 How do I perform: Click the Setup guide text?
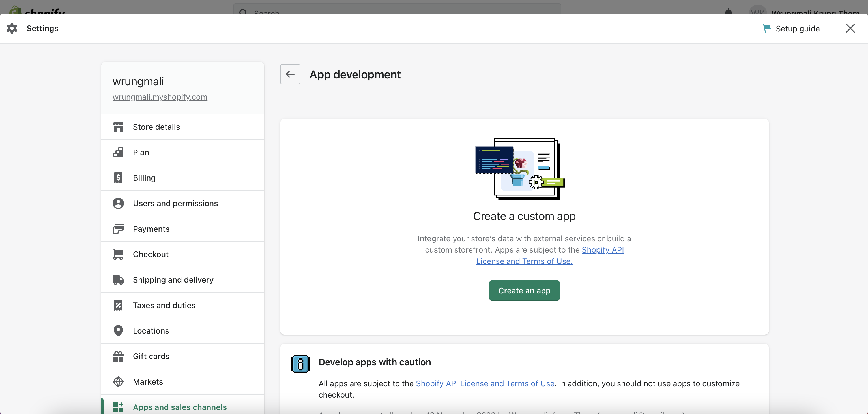click(x=798, y=29)
